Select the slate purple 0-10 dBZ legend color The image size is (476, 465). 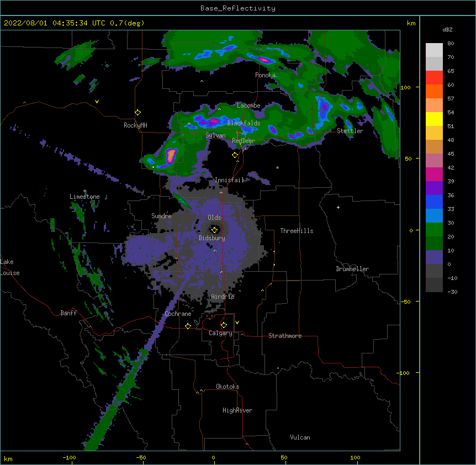tap(434, 257)
